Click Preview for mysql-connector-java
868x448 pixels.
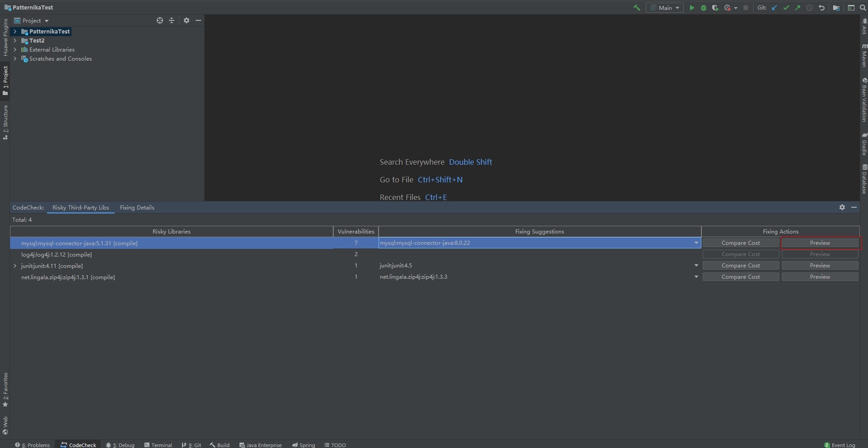coord(820,243)
